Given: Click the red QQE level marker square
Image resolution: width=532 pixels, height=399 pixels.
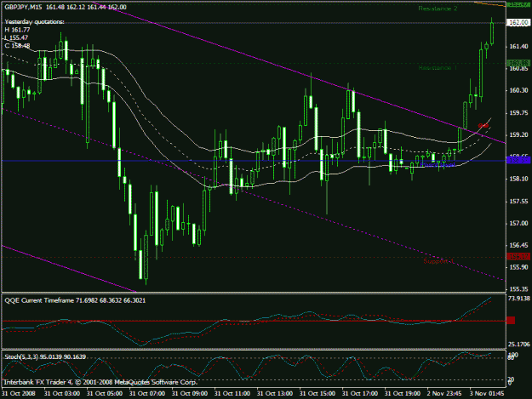Looking at the screenshot, I should pos(511,321).
